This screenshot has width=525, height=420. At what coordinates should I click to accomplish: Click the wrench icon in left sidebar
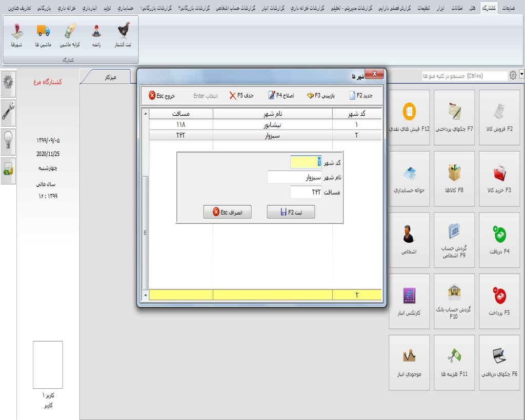pyautogui.click(x=8, y=111)
